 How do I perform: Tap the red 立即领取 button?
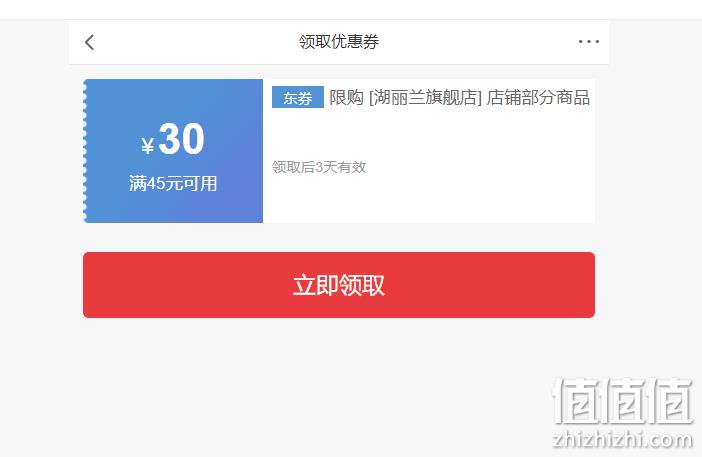coord(339,285)
